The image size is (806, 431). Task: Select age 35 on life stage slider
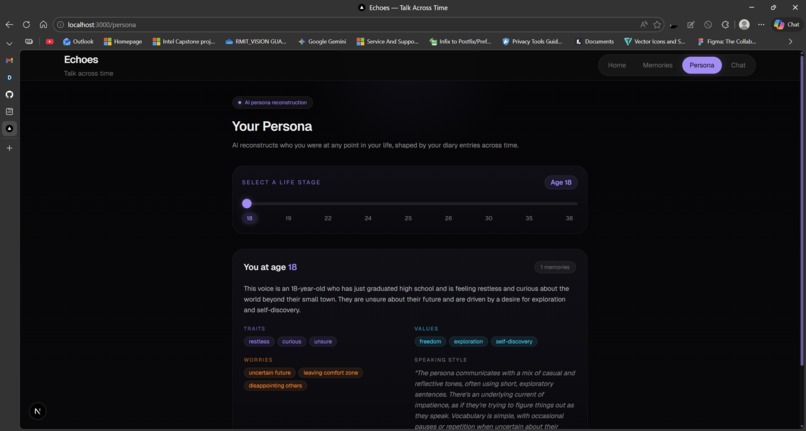click(x=529, y=218)
